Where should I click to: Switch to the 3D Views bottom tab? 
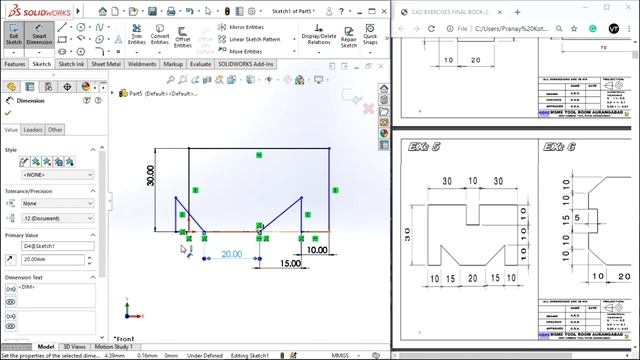pos(74,347)
